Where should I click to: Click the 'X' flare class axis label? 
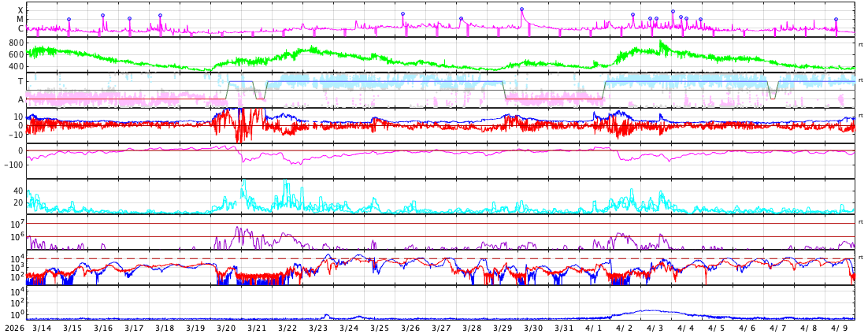(20, 10)
